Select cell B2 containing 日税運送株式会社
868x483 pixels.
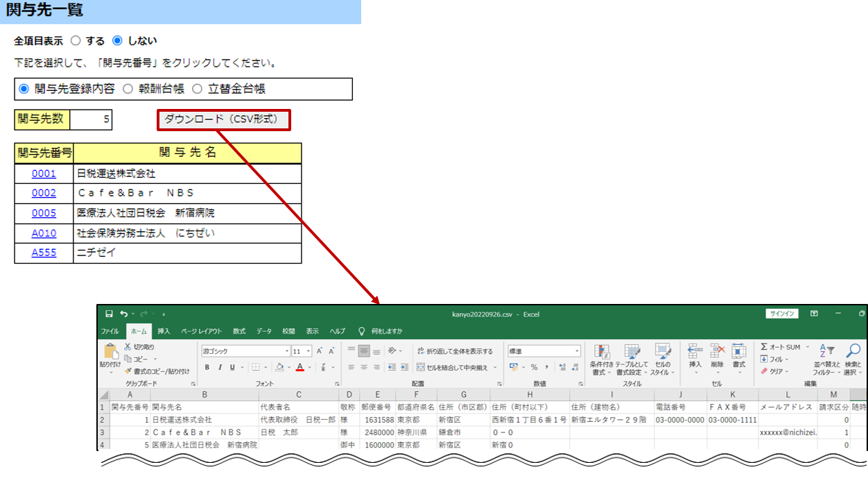[x=205, y=420]
